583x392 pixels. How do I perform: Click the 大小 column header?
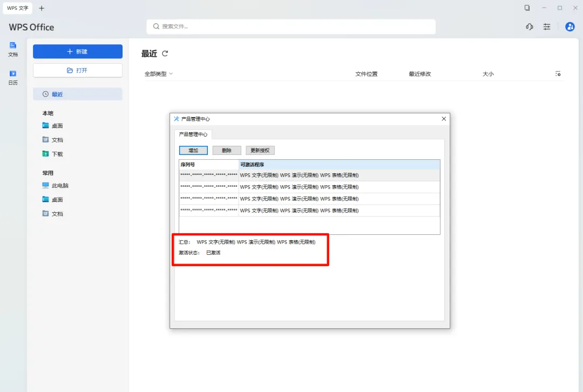(x=488, y=73)
